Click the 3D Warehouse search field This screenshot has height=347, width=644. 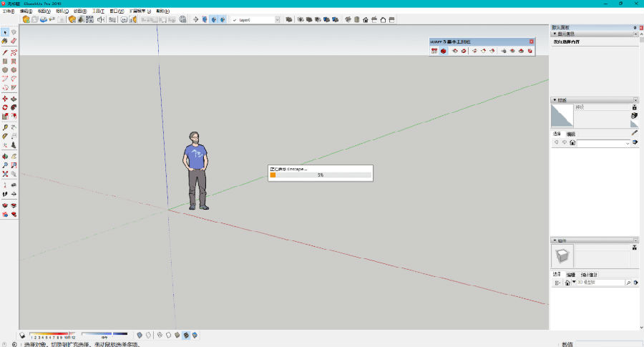[600, 283]
